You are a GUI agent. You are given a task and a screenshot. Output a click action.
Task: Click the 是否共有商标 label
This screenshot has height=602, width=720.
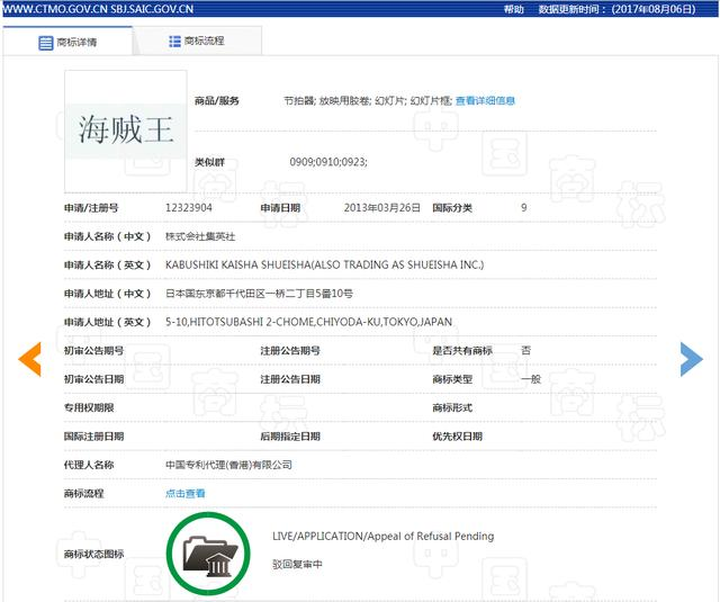click(462, 351)
